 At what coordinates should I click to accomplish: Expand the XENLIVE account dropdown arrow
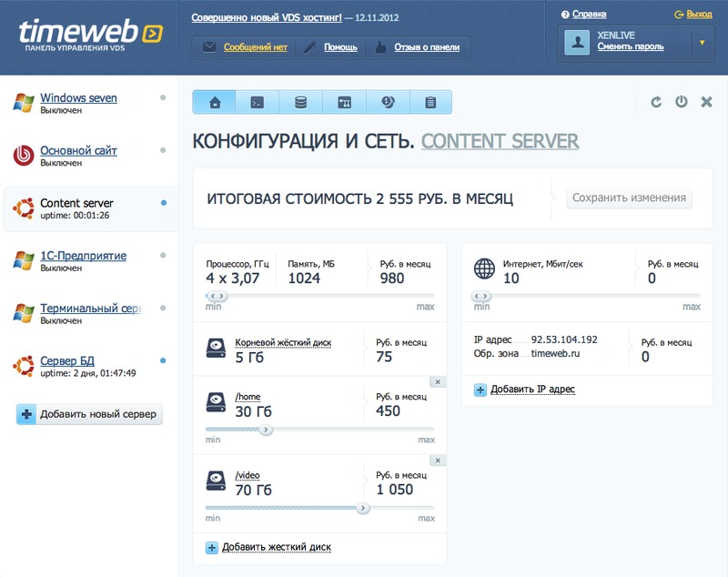coord(702,43)
